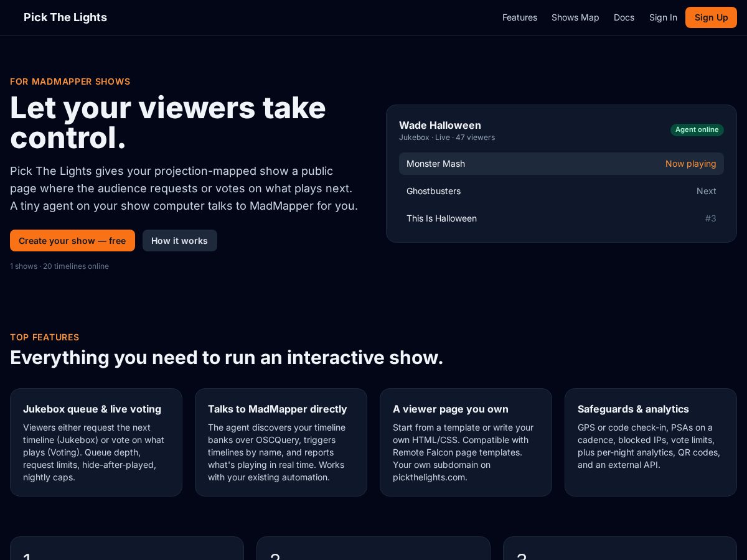The image size is (747, 560).
Task: Click the Next label beside Ghostbusters
Action: (x=707, y=191)
